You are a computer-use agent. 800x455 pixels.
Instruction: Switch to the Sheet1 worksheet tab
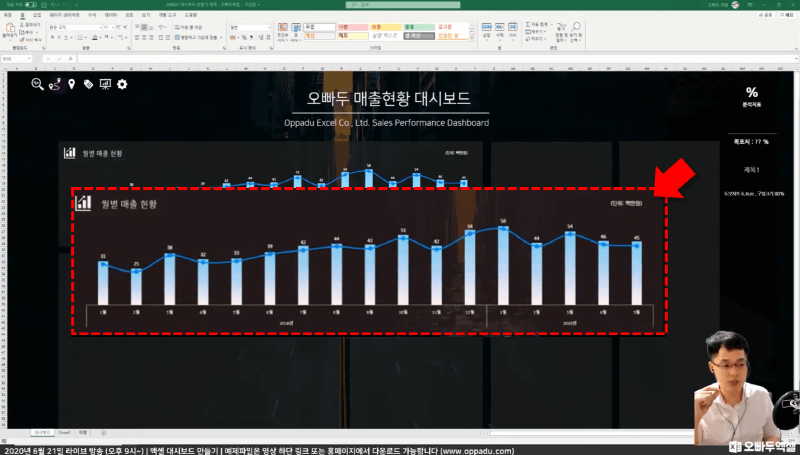(64, 433)
